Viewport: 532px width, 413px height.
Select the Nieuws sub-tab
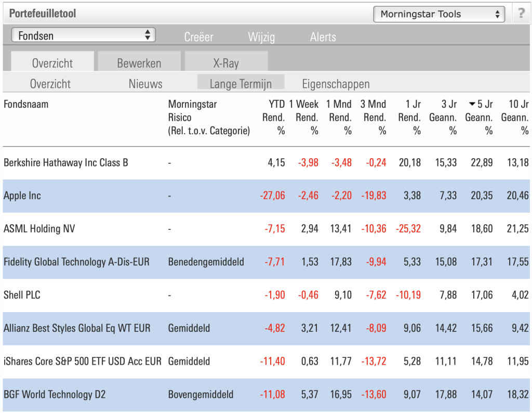point(145,84)
